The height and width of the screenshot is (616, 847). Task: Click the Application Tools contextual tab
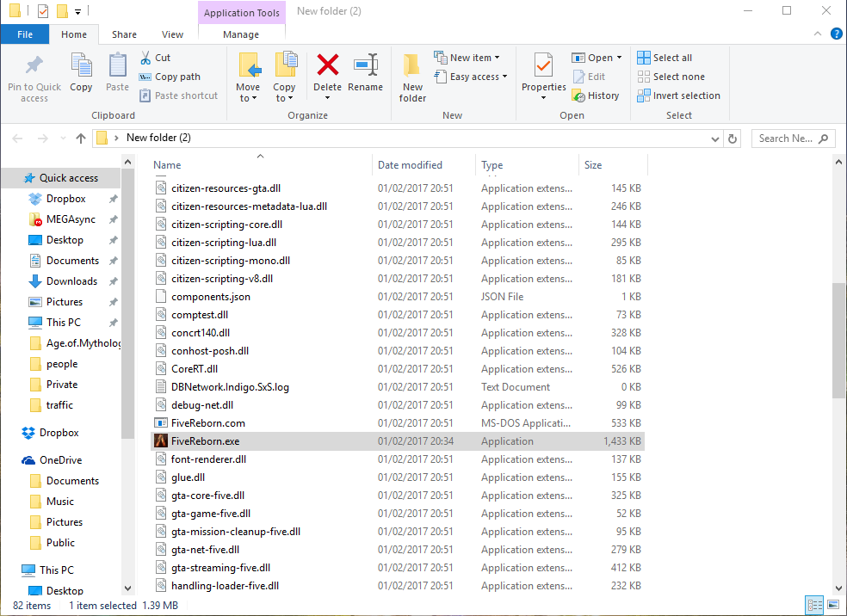click(242, 13)
